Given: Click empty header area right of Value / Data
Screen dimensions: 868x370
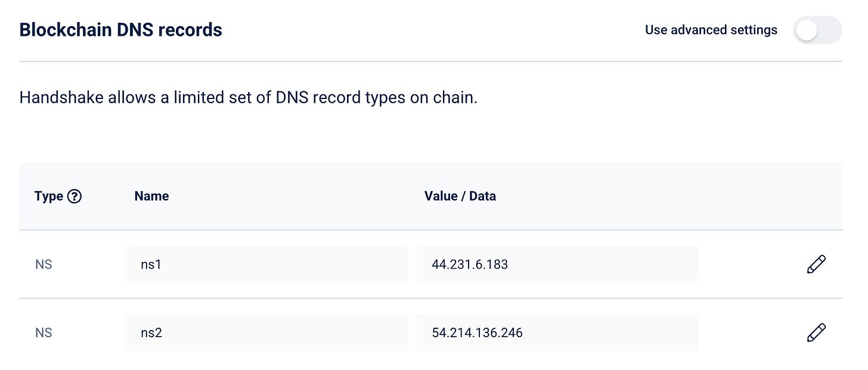Looking at the screenshot, I should pyautogui.click(x=668, y=196).
